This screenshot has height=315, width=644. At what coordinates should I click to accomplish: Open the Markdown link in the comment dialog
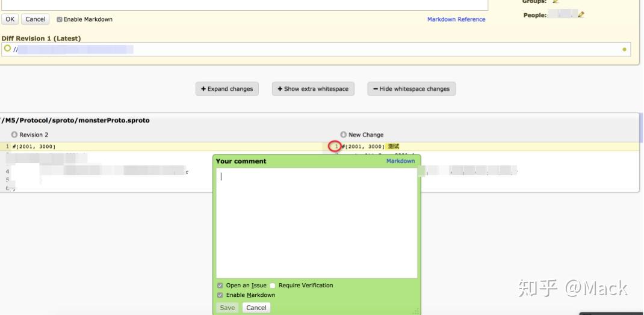click(x=400, y=161)
